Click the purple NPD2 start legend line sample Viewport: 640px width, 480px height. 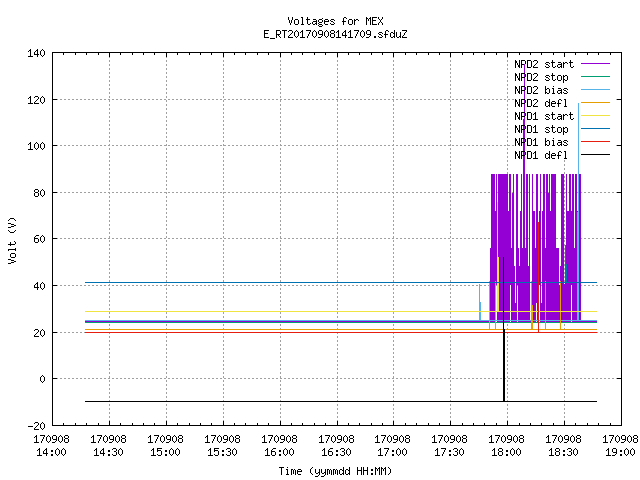click(x=595, y=64)
